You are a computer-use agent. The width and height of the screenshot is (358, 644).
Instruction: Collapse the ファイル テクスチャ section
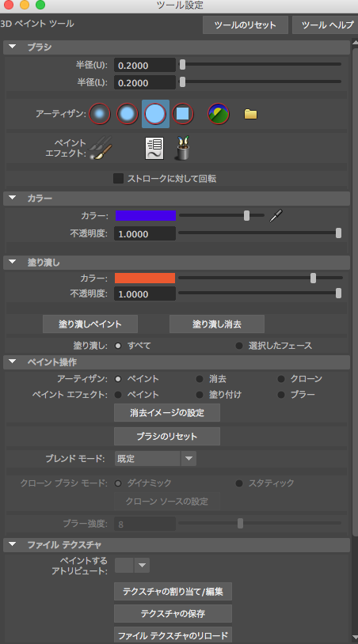click(x=13, y=544)
